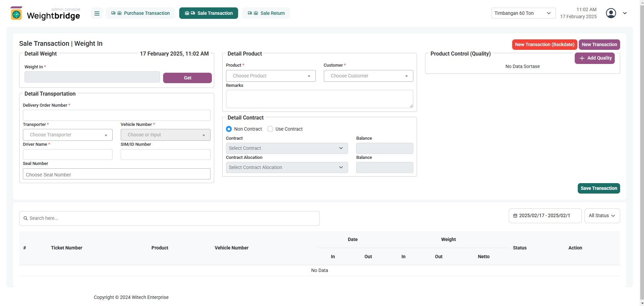The image size is (644, 306).
Task: Click the calendar icon in date range
Action: point(515,216)
